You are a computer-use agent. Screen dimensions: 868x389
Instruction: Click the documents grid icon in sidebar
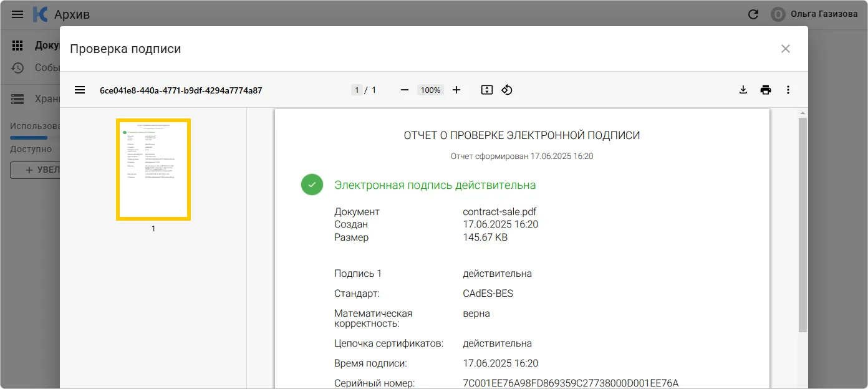coord(17,46)
